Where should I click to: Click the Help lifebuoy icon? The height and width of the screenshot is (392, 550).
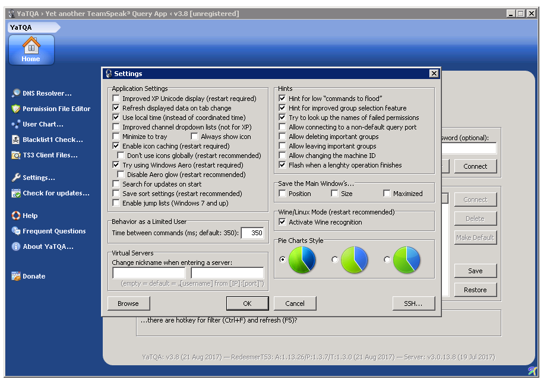[x=16, y=216]
